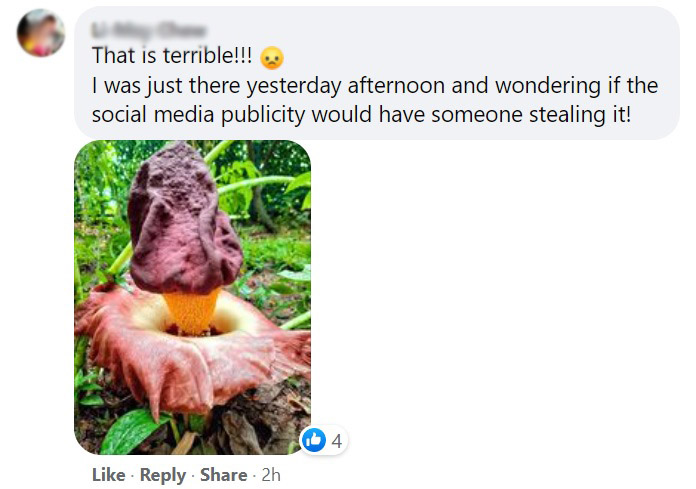View who reacted via the count 4

(337, 440)
